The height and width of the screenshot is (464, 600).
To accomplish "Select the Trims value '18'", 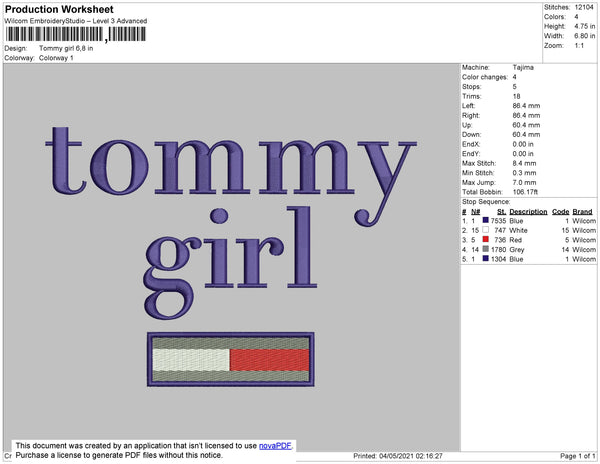I will click(517, 96).
